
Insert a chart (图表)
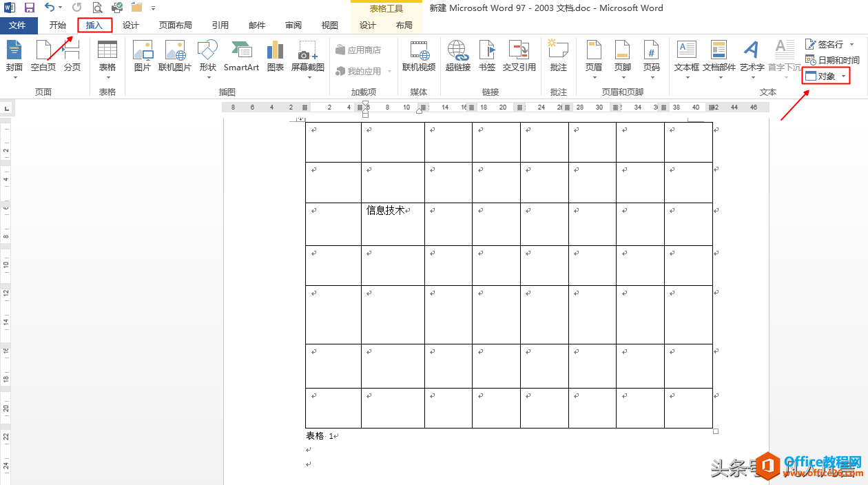coord(276,56)
